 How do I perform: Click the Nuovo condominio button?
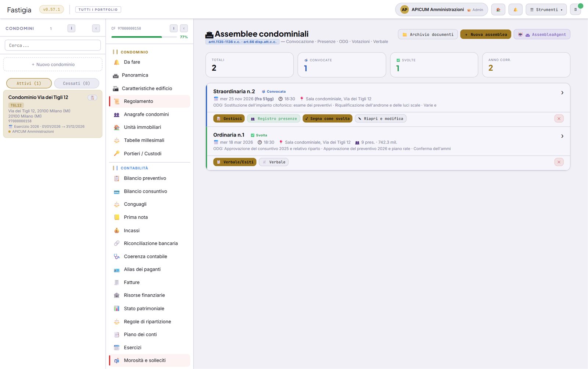[53, 64]
